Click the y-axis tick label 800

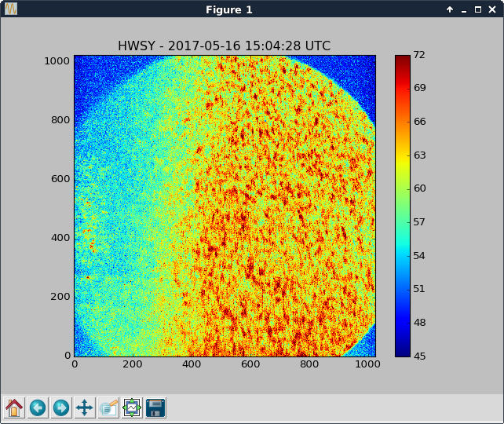coord(60,120)
